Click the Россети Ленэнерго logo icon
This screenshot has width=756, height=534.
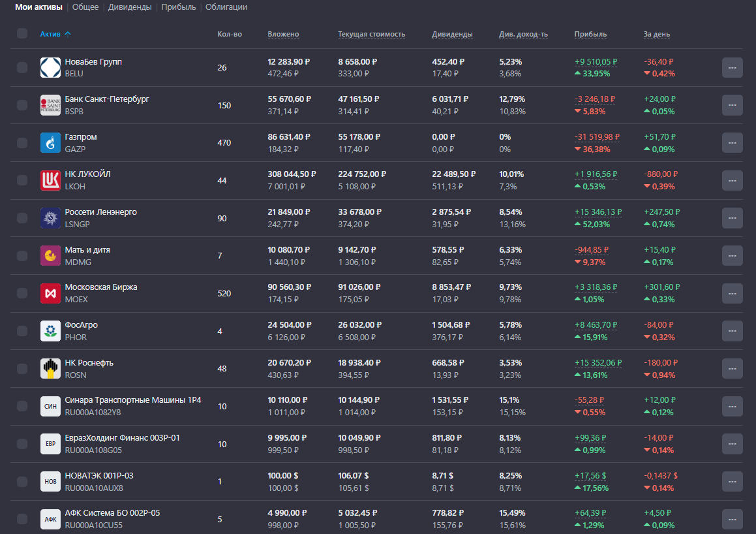[x=50, y=218]
